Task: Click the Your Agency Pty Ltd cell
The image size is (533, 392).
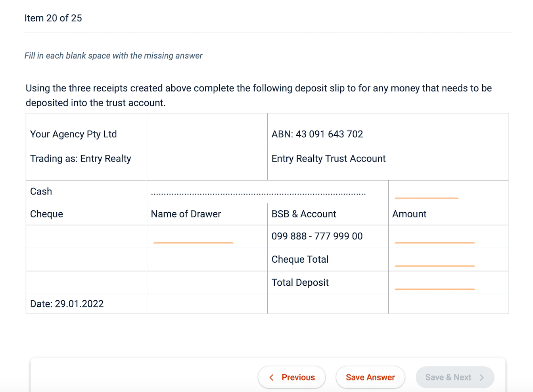Action: click(x=73, y=134)
